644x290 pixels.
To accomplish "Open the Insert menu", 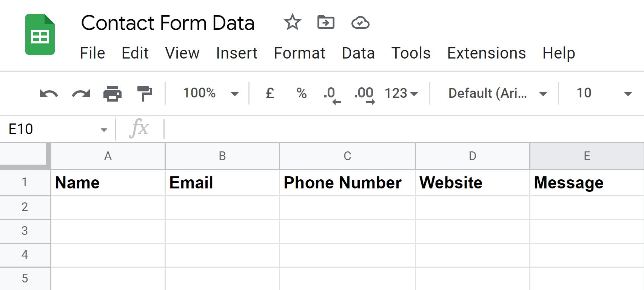I will pyautogui.click(x=237, y=53).
